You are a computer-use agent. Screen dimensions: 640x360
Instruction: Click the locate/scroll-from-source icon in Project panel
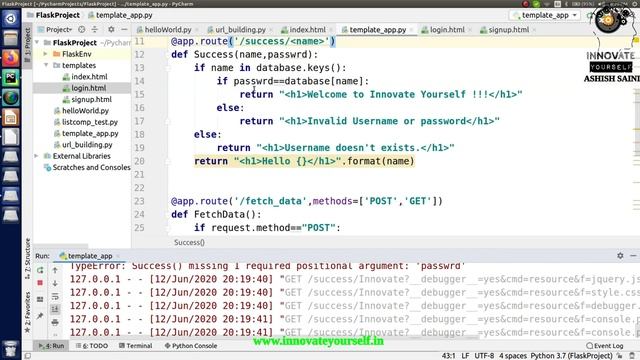(x=82, y=29)
